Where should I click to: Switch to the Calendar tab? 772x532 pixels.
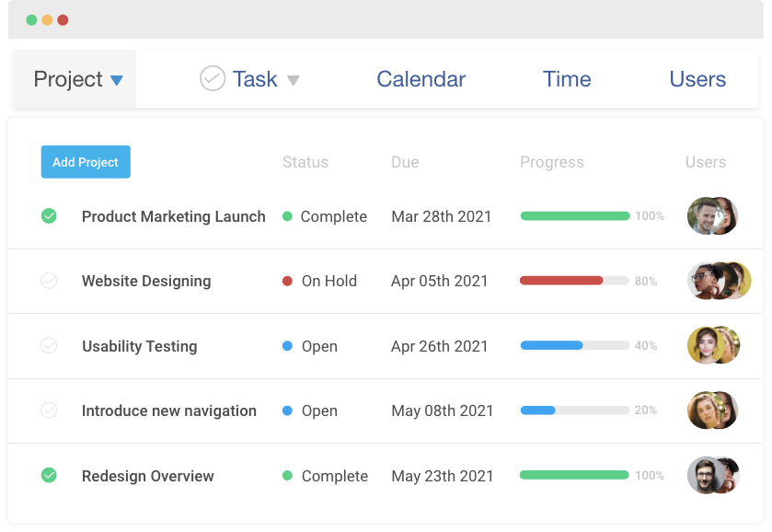pyautogui.click(x=421, y=79)
